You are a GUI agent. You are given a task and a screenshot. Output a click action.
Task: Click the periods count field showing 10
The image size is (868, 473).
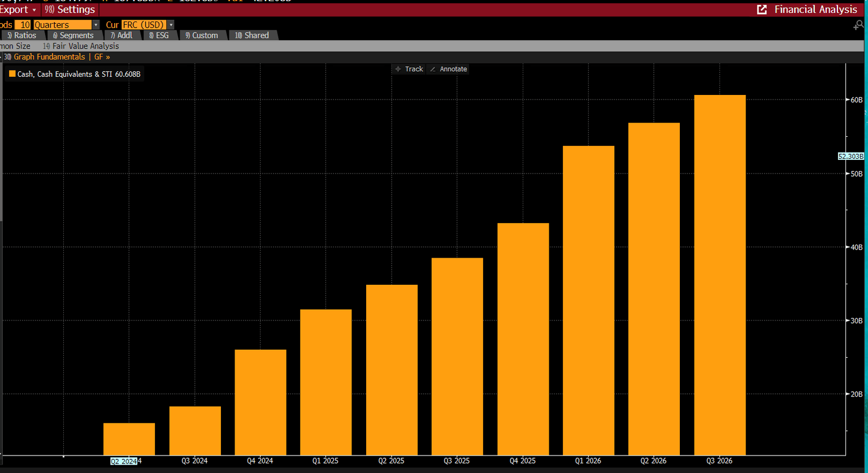(23, 25)
